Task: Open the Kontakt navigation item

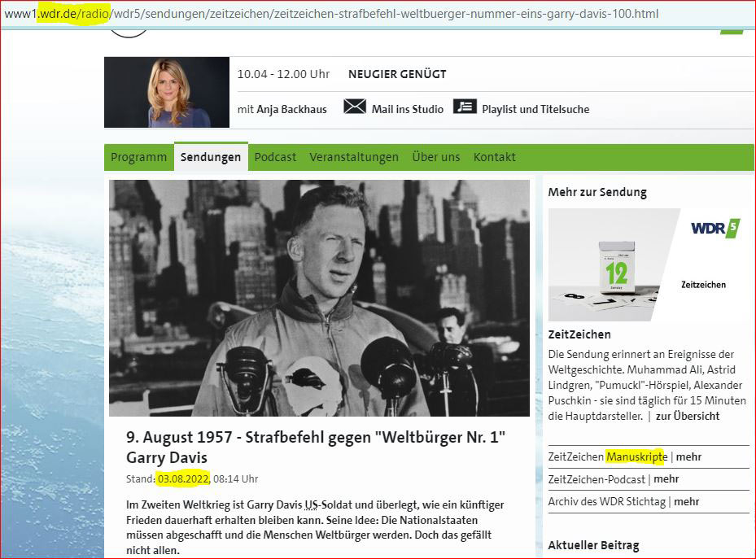Action: point(495,157)
